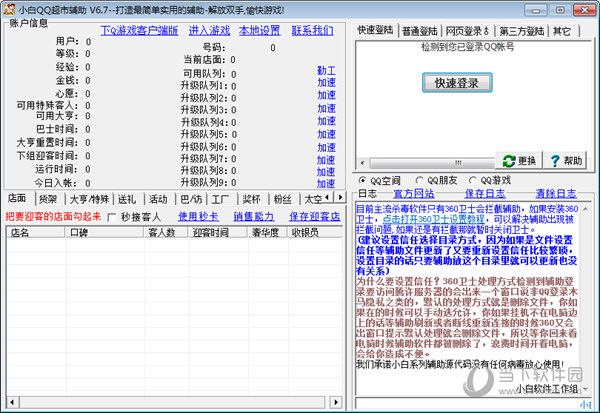Switch to the 其它 login tab
This screenshot has width=600, height=413.
point(562,31)
